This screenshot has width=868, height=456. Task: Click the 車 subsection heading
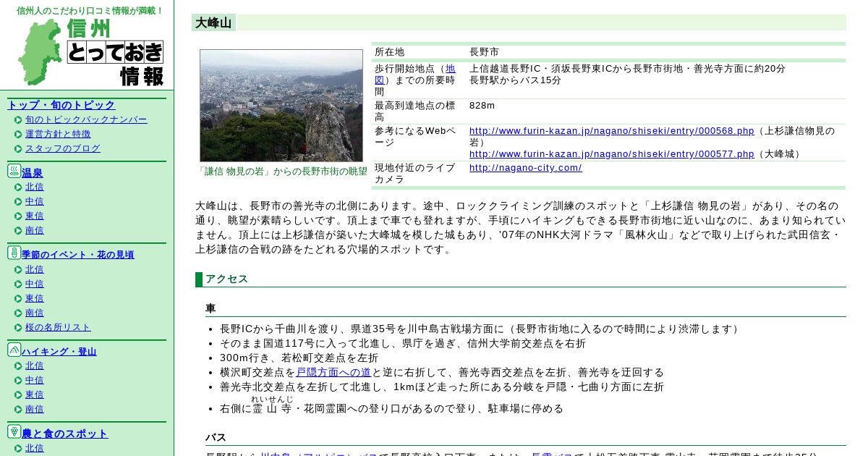tap(210, 309)
